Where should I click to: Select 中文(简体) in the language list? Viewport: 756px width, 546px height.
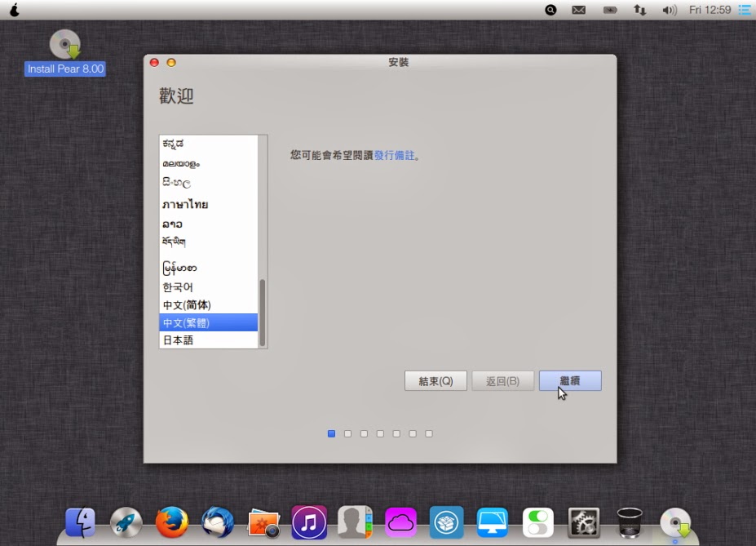pos(208,305)
